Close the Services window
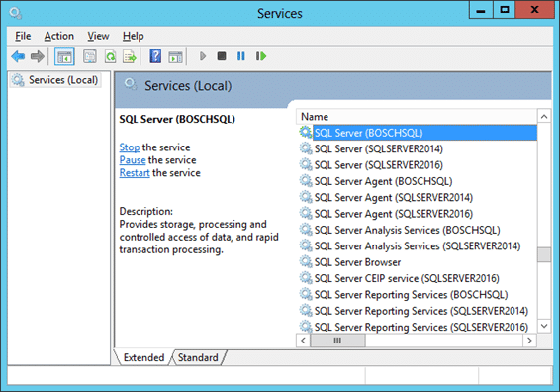Image resolution: width=560 pixels, height=392 pixels. [534, 10]
